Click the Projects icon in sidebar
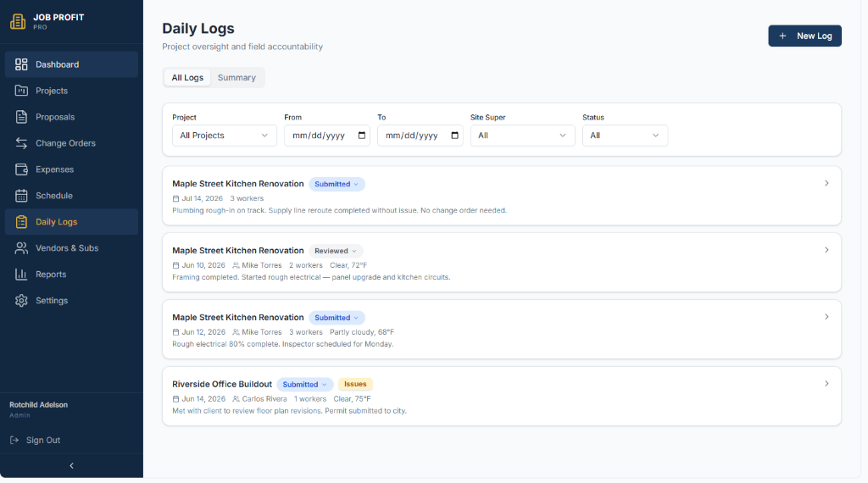Viewport: 868px width, 483px height. (x=21, y=91)
